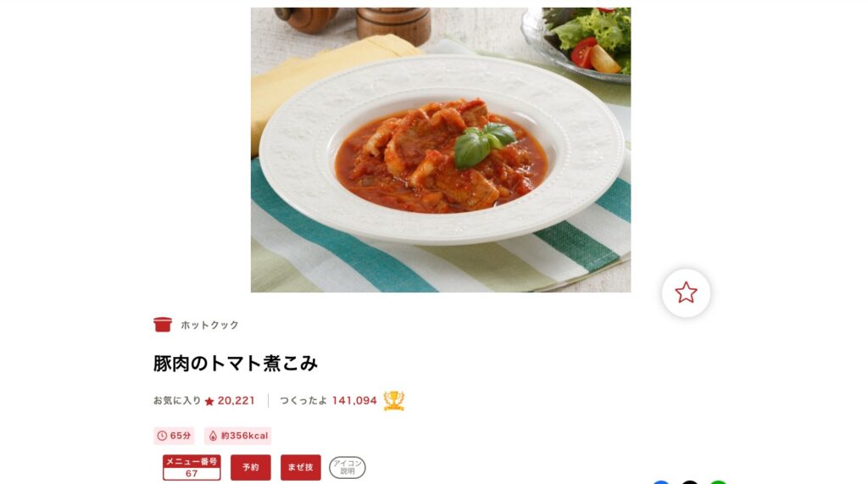Click the つくったよ label text
This screenshot has width=868, height=484.
[303, 400]
